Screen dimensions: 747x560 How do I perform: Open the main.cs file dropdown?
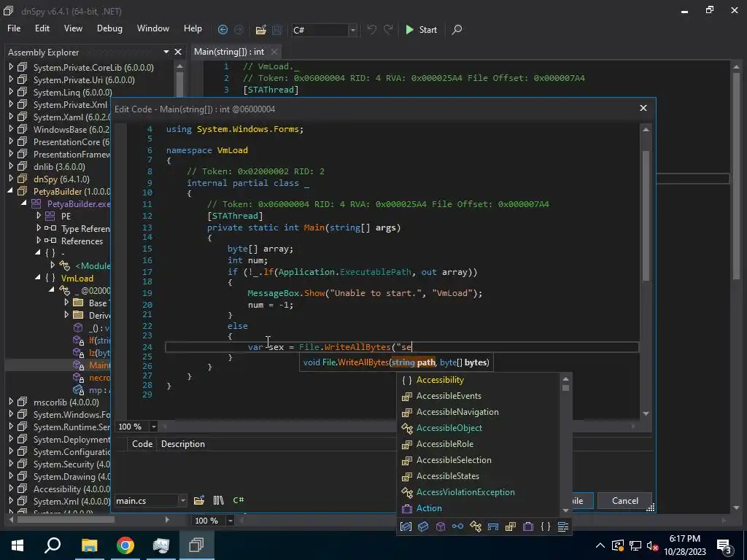pos(182,500)
